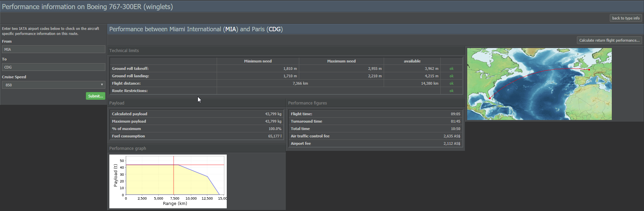Click the 'ok' status for Ground roll takeoff
The width and height of the screenshot is (644, 211).
click(451, 69)
